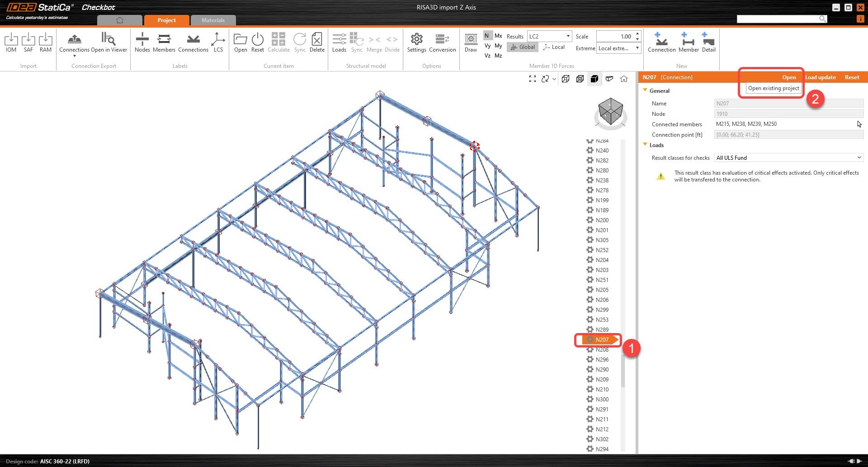The height and width of the screenshot is (467, 868).
Task: Toggle the N force component
Action: pyautogui.click(x=487, y=36)
